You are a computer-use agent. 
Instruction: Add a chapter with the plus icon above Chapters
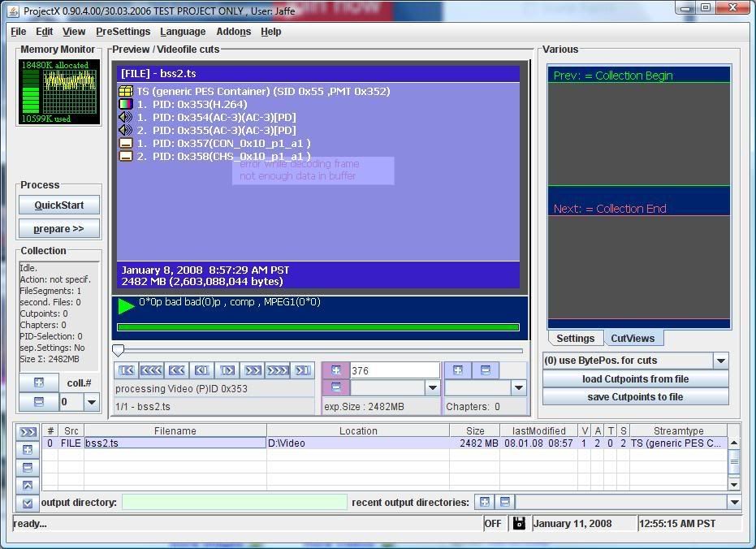point(458,370)
